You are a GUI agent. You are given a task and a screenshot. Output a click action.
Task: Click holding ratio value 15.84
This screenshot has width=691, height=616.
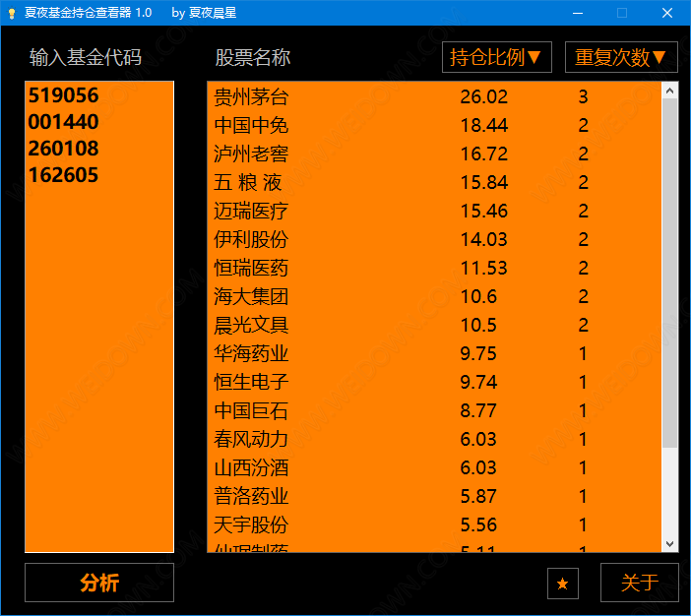coord(484,182)
